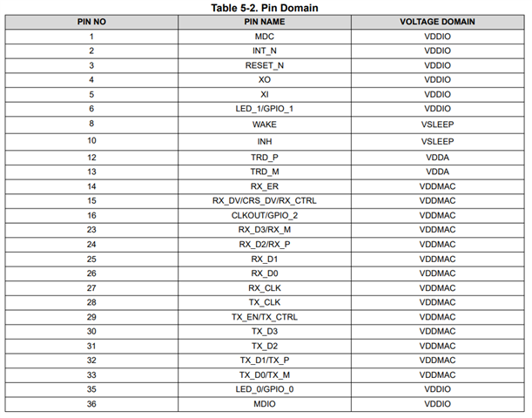Click the MDC pin name cell

pos(265,37)
